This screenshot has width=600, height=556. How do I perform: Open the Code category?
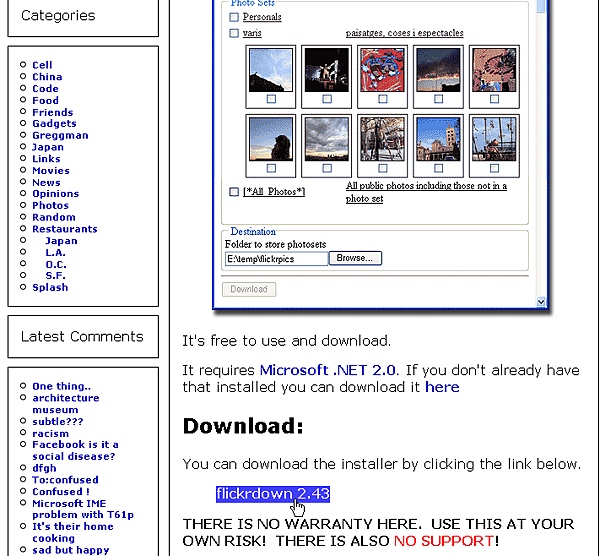click(45, 89)
